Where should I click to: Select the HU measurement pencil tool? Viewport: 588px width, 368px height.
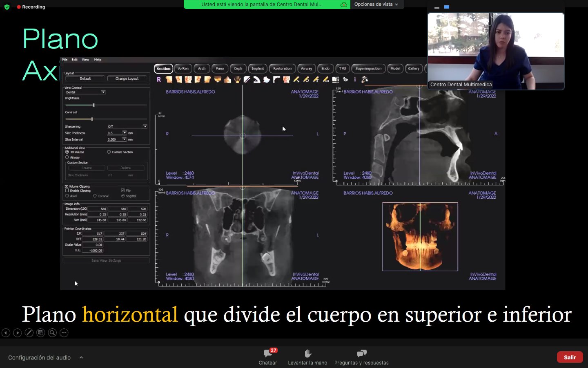(x=325, y=79)
